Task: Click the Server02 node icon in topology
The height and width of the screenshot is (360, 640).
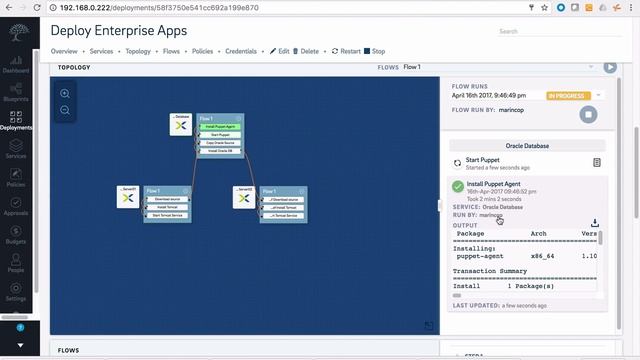Action: click(244, 198)
